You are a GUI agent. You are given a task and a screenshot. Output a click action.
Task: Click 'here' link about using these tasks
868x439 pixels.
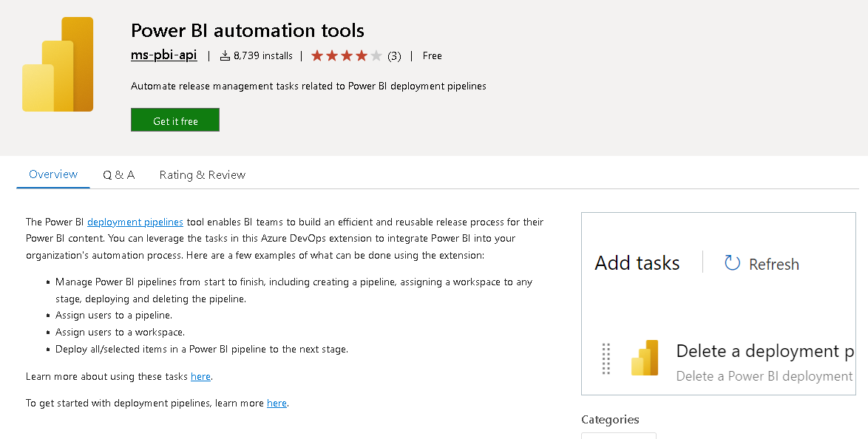200,376
